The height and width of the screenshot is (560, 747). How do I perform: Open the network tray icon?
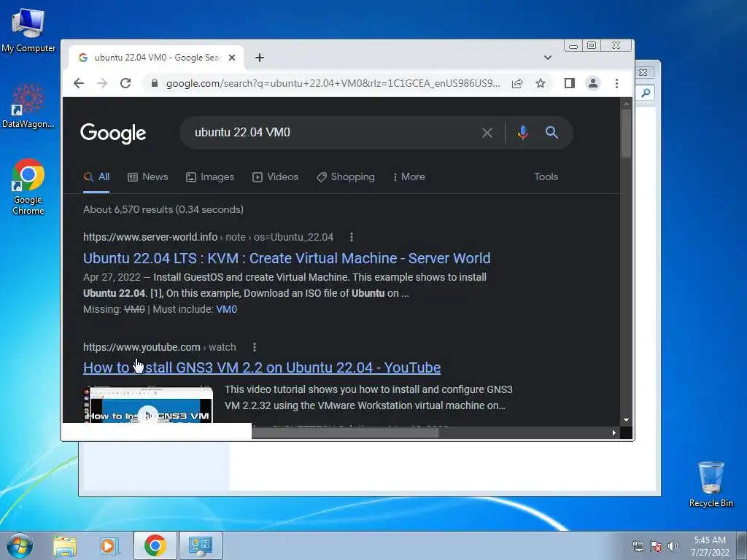(638, 546)
